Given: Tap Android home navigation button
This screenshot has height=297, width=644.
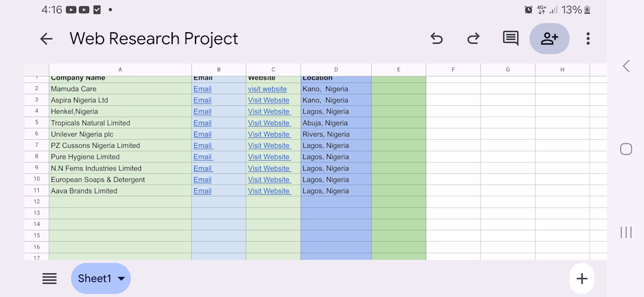Looking at the screenshot, I should [625, 149].
